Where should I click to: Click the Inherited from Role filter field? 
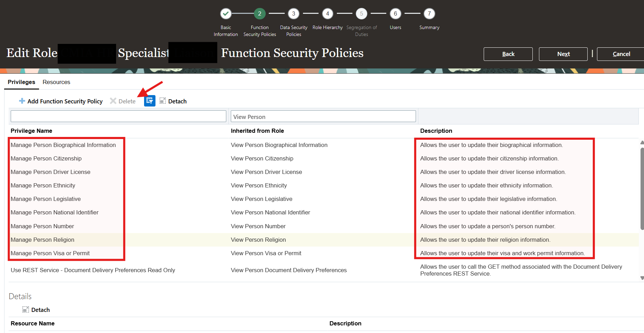(x=323, y=116)
